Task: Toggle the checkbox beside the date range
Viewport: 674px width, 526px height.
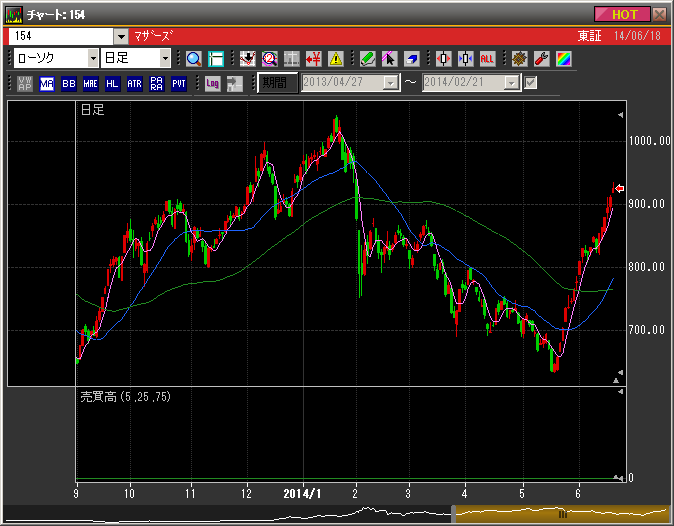Action: pos(531,82)
